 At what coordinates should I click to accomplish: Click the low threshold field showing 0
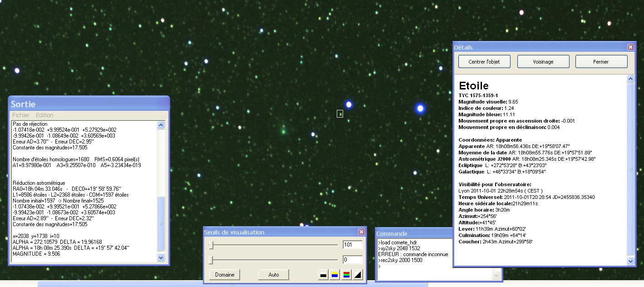tap(353, 260)
